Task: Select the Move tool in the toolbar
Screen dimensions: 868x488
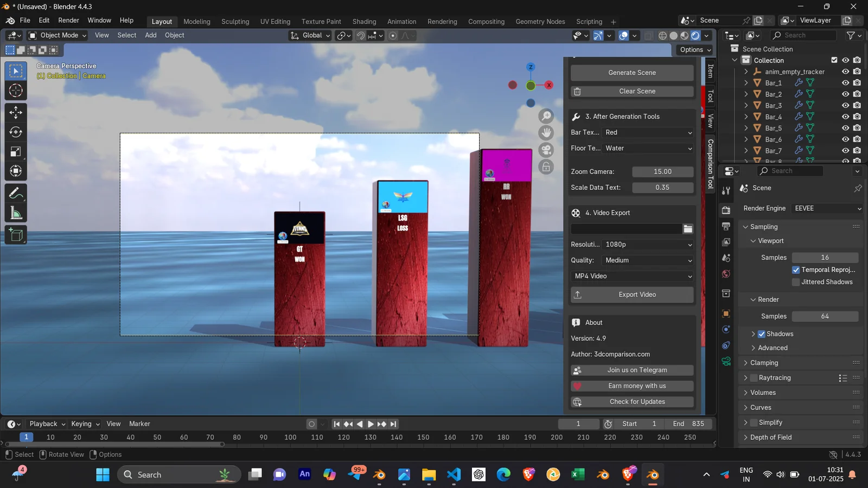Action: 15,112
